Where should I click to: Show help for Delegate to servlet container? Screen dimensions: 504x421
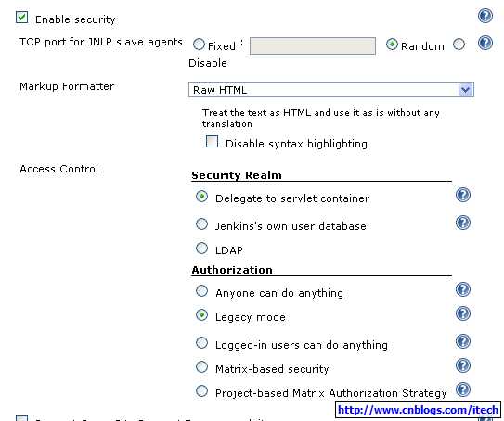click(463, 195)
